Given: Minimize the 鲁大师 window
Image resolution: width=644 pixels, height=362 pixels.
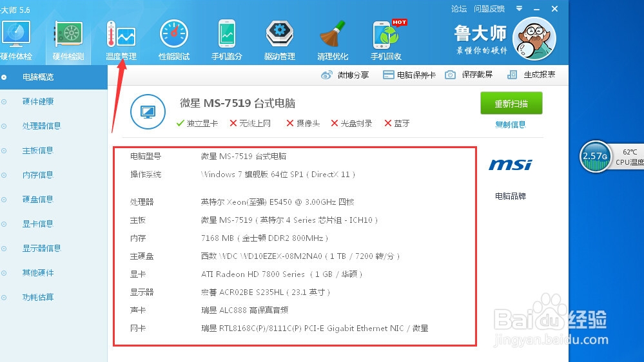Looking at the screenshot, I should pyautogui.click(x=537, y=8).
